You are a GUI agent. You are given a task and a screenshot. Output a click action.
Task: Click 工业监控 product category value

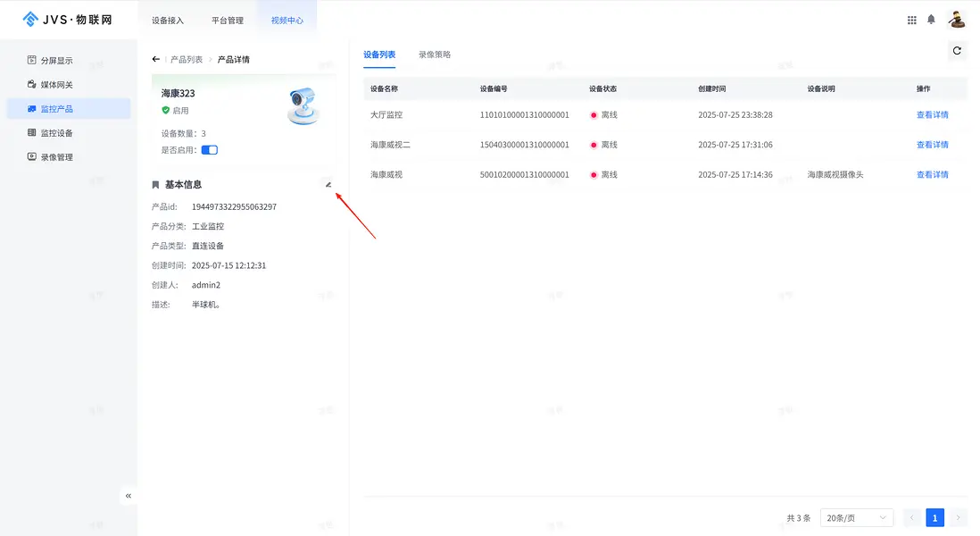207,226
